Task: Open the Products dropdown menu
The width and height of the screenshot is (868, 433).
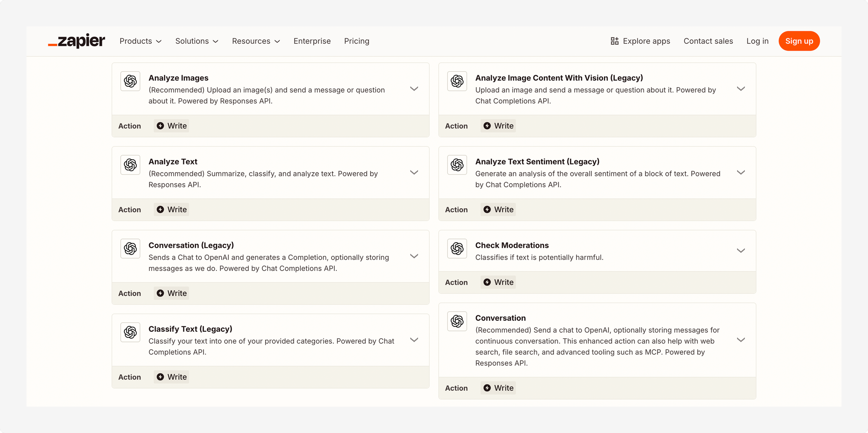Action: click(x=140, y=41)
